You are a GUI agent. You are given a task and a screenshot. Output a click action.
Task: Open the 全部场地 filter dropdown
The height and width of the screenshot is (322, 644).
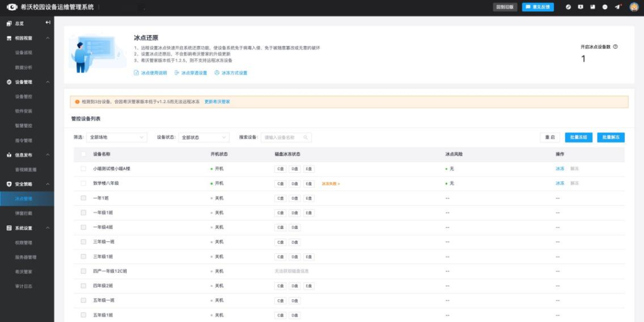pyautogui.click(x=116, y=137)
